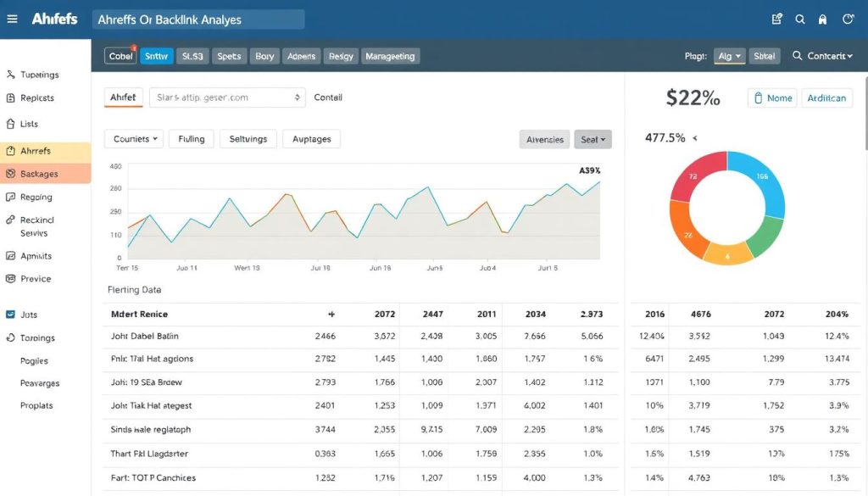This screenshot has width=868, height=496.
Task: Click the Regoing sidebar icon
Action: pos(10,197)
